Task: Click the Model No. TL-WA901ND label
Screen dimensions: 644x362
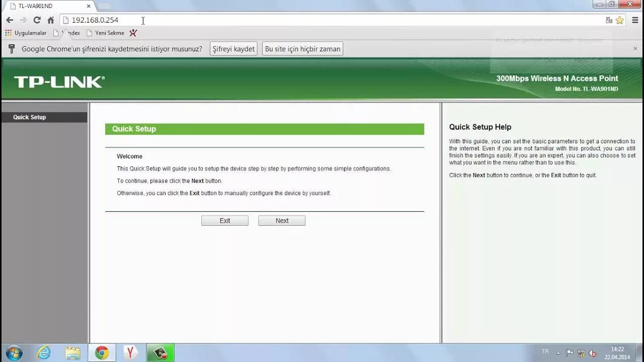Action: pyautogui.click(x=587, y=89)
